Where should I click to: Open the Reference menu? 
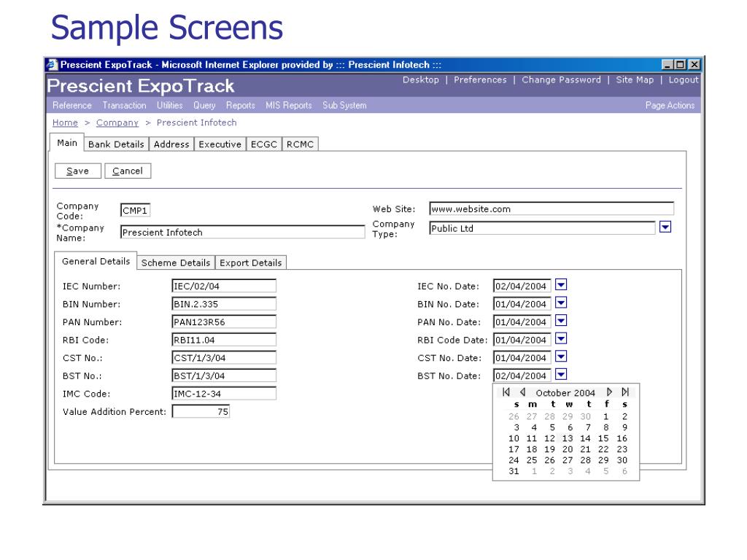click(x=72, y=105)
